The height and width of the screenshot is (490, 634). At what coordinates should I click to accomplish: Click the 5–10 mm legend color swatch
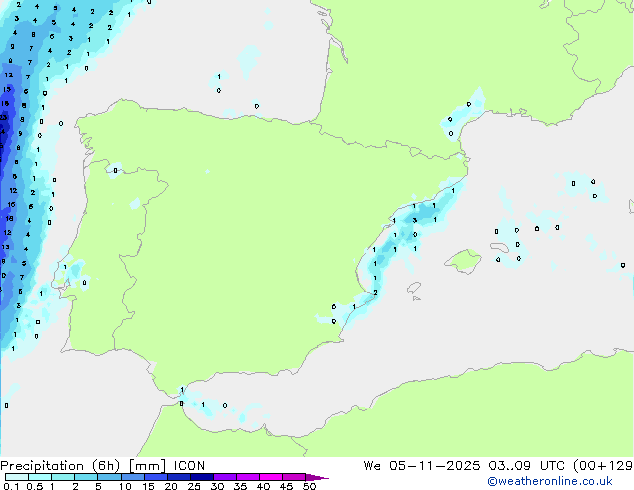pyautogui.click(x=109, y=477)
